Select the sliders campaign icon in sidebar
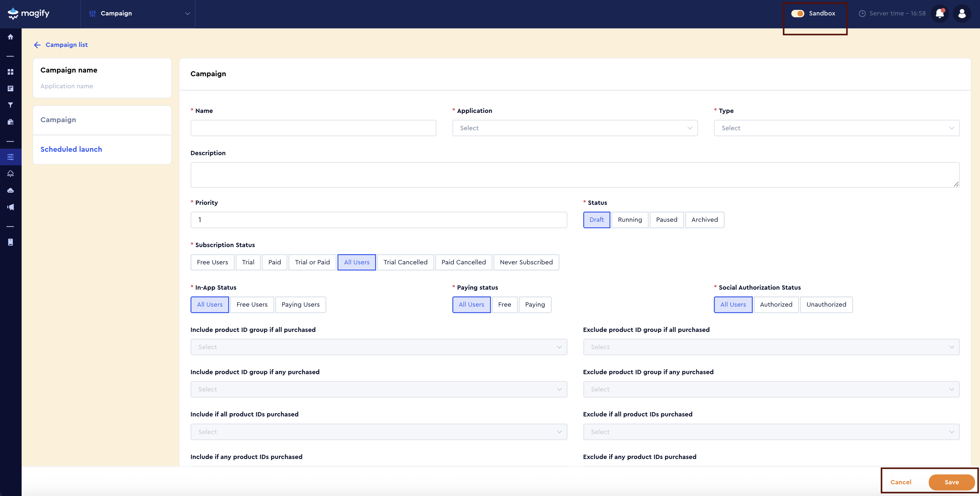The height and width of the screenshot is (496, 980). point(10,157)
